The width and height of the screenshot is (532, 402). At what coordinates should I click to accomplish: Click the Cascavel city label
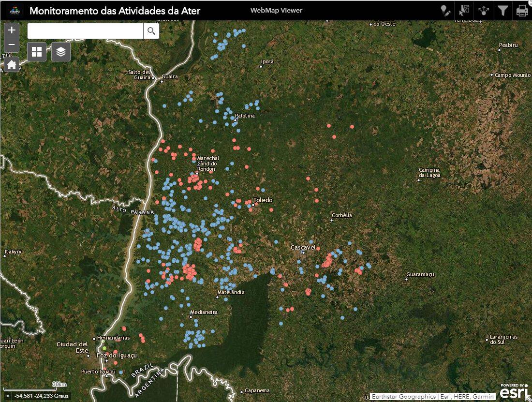(x=303, y=248)
